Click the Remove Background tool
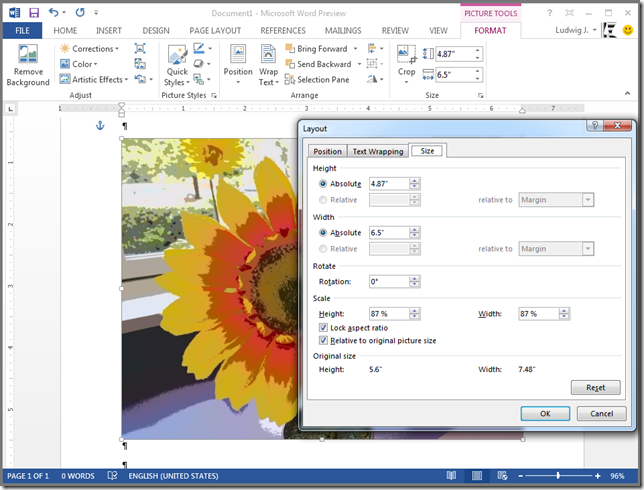 [28, 65]
